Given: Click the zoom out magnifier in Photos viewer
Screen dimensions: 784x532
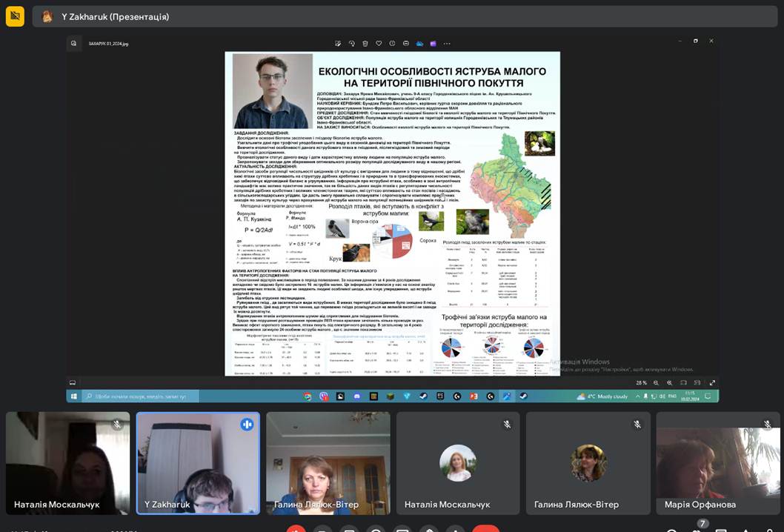Looking at the screenshot, I should point(655,382).
